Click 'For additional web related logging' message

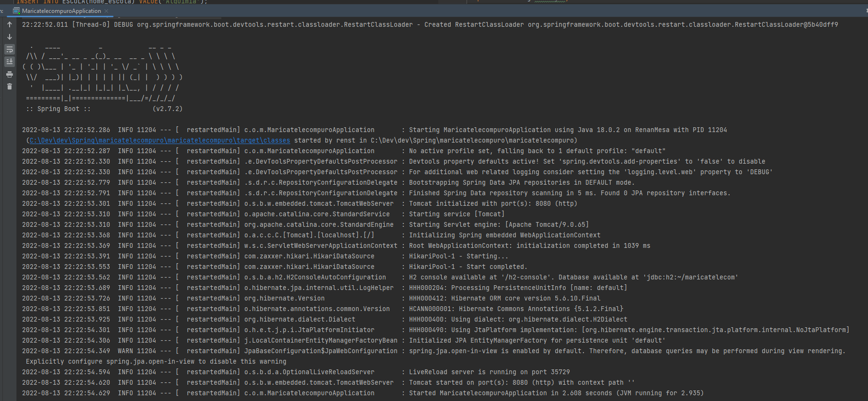591,172
